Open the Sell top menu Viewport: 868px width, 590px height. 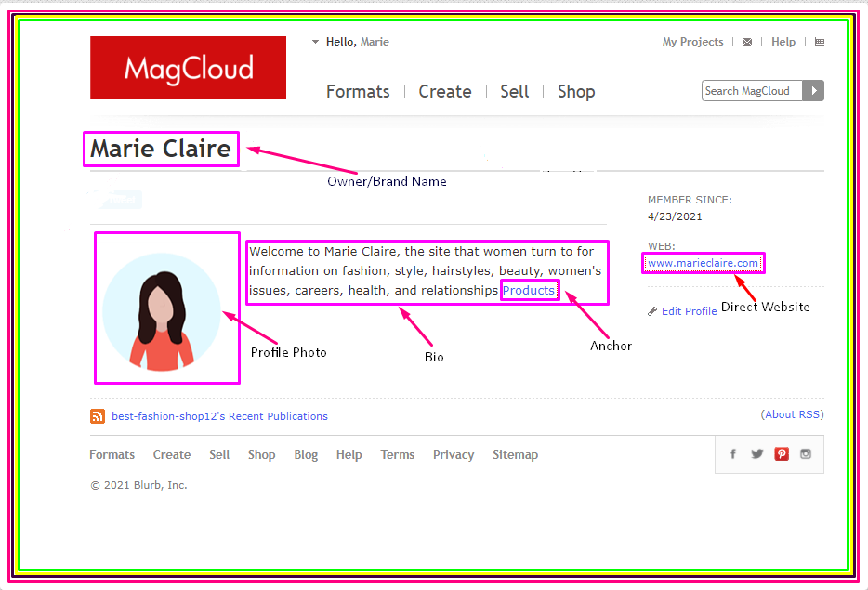click(514, 91)
